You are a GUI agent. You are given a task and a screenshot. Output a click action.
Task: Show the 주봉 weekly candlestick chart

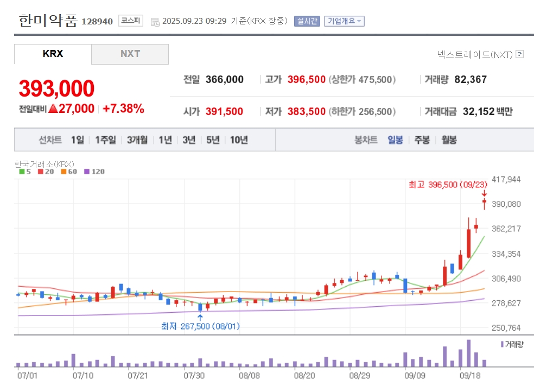(422, 140)
